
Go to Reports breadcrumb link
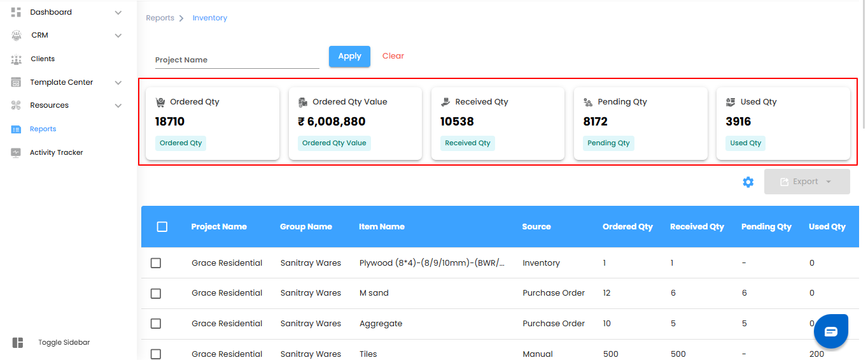160,18
